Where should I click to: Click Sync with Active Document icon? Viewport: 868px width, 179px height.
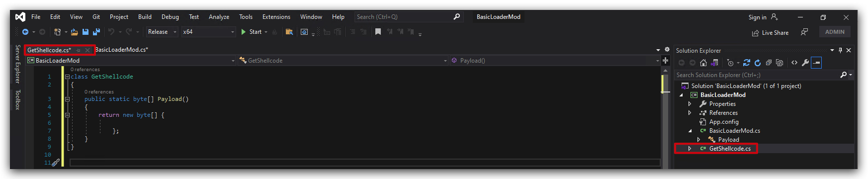click(747, 63)
